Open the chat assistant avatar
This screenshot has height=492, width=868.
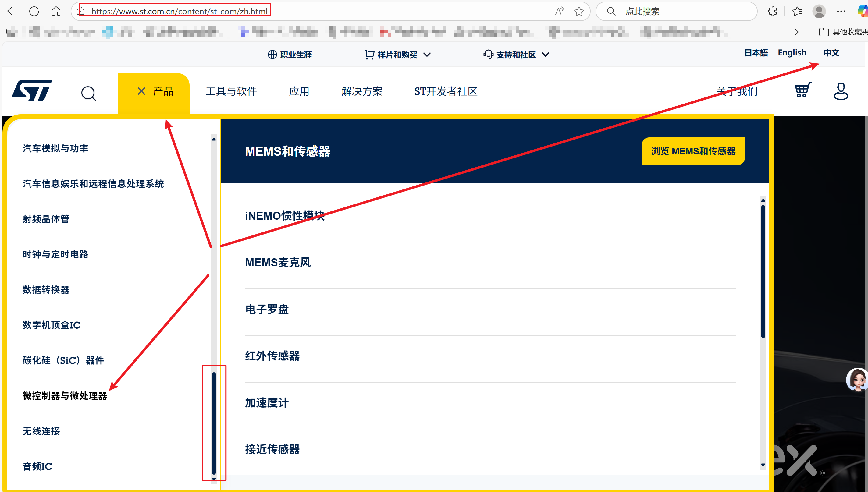[x=857, y=380]
